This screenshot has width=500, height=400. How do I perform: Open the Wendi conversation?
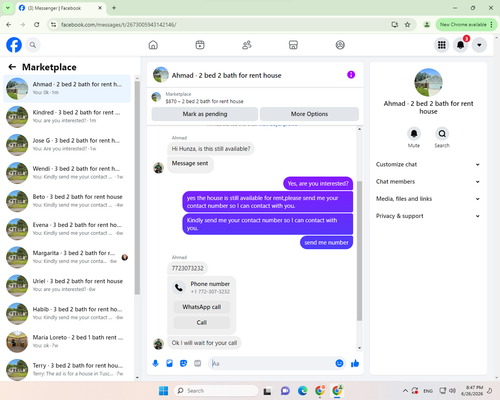tap(67, 173)
